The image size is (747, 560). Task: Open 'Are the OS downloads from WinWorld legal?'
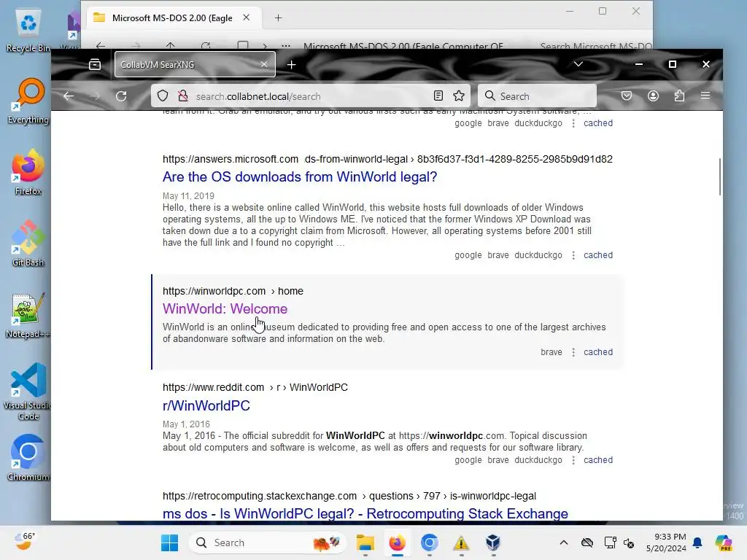pyautogui.click(x=300, y=176)
